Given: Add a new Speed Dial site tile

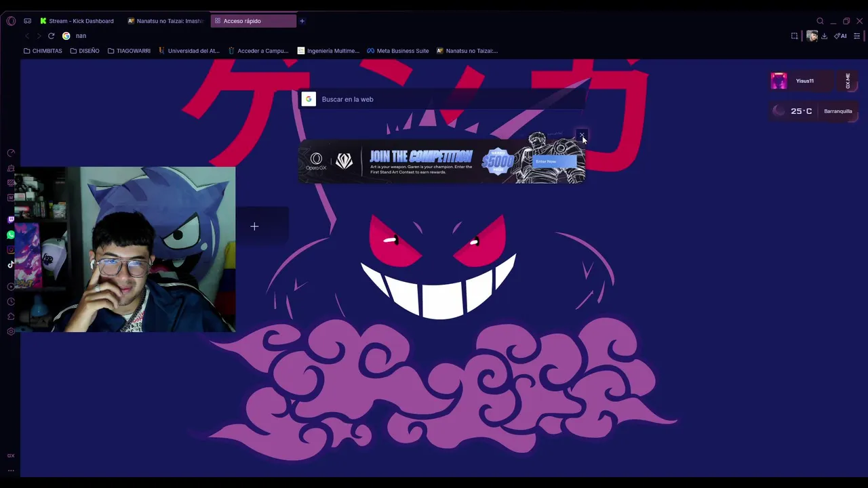Looking at the screenshot, I should tap(254, 226).
